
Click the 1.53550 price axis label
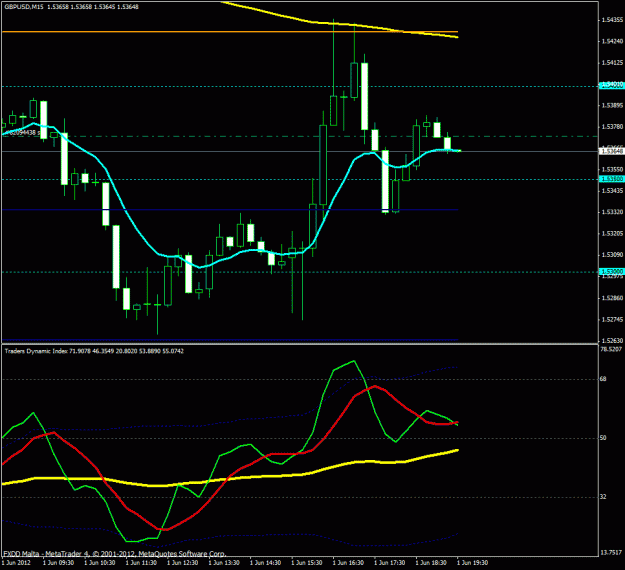point(613,169)
